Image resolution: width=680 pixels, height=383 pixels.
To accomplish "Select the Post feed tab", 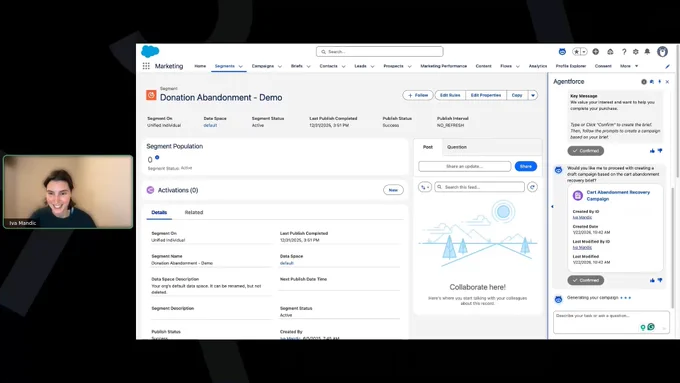I will tap(428, 147).
